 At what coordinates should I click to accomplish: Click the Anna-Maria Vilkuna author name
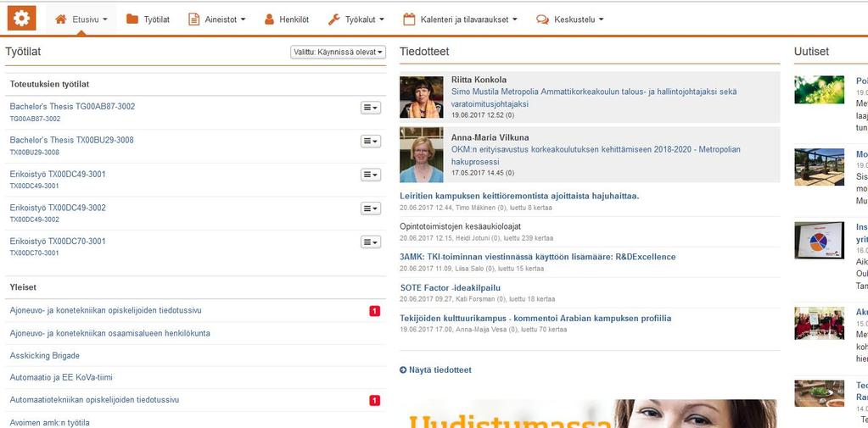[x=490, y=137]
